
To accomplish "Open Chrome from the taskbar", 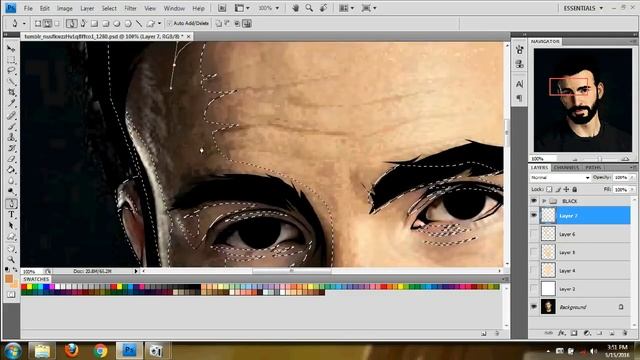I will [x=100, y=350].
